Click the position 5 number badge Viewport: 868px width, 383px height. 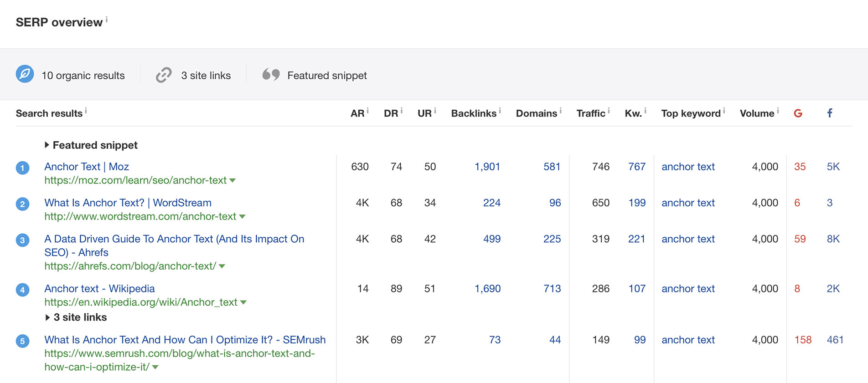click(x=23, y=341)
